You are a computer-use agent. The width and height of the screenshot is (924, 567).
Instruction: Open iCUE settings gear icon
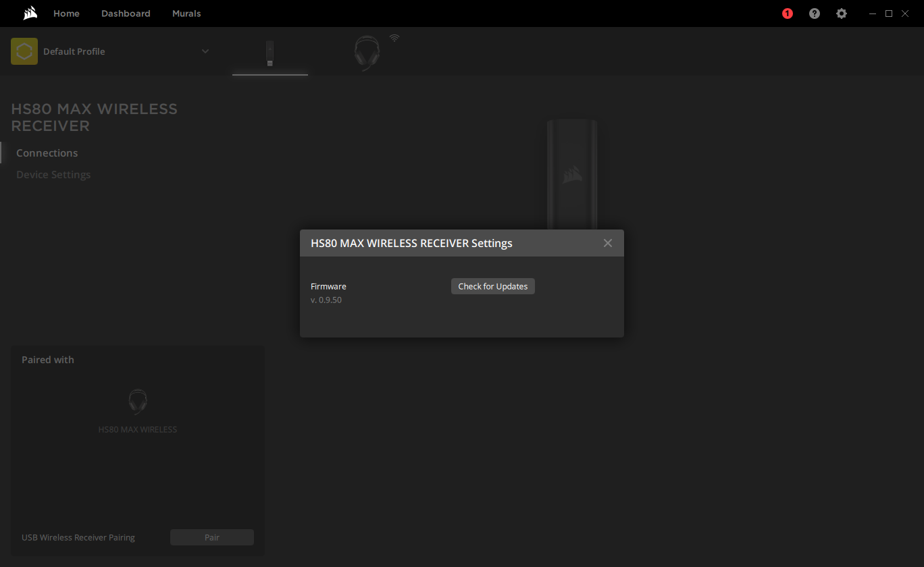(842, 13)
